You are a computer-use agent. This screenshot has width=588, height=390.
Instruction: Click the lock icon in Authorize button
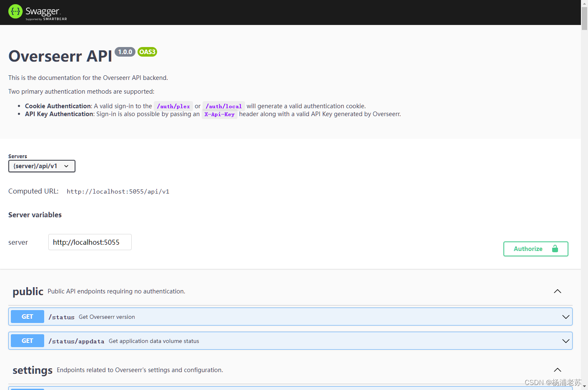[555, 249]
